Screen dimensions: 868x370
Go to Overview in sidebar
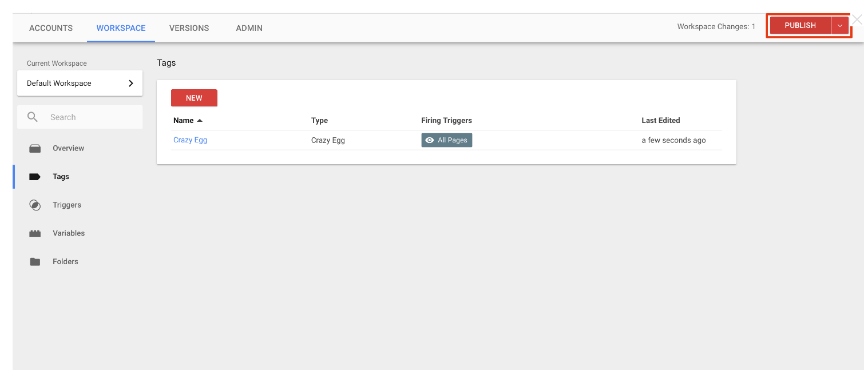point(69,149)
